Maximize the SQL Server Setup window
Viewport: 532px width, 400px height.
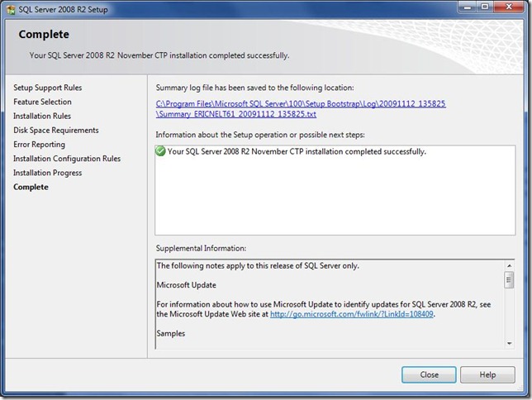pyautogui.click(x=484, y=7)
